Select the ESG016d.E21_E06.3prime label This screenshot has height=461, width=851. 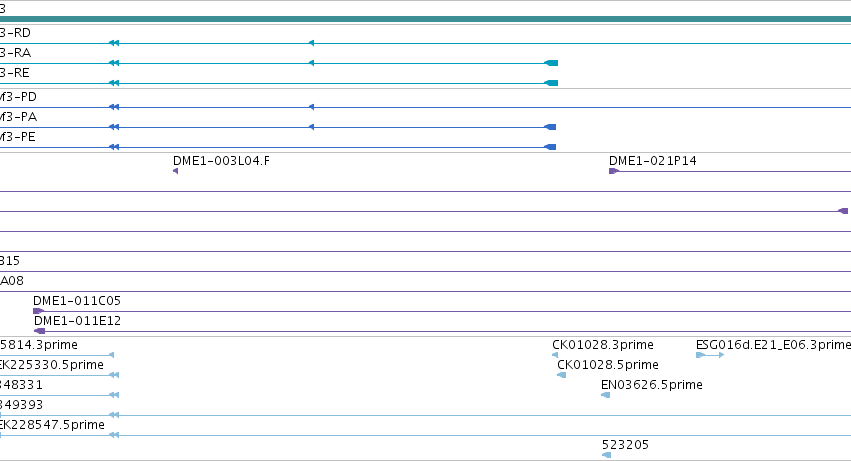pos(773,345)
